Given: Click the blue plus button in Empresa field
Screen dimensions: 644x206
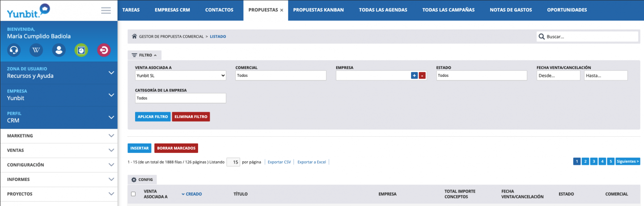Looking at the screenshot, I should (414, 76).
